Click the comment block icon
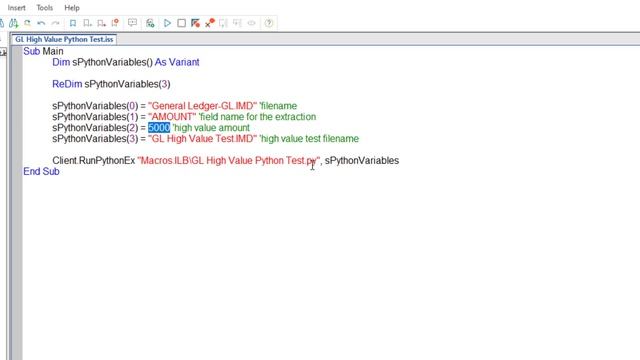The width and height of the screenshot is (640, 360). [132, 23]
